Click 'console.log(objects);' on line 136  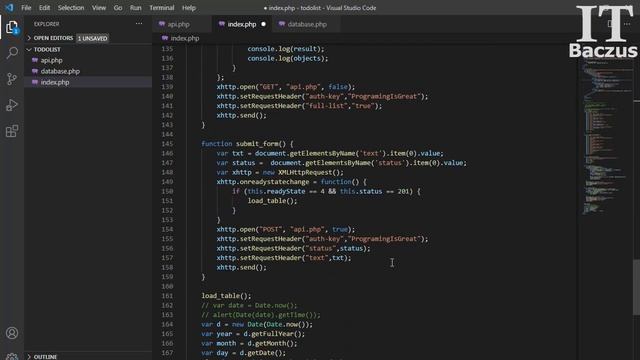(288, 58)
